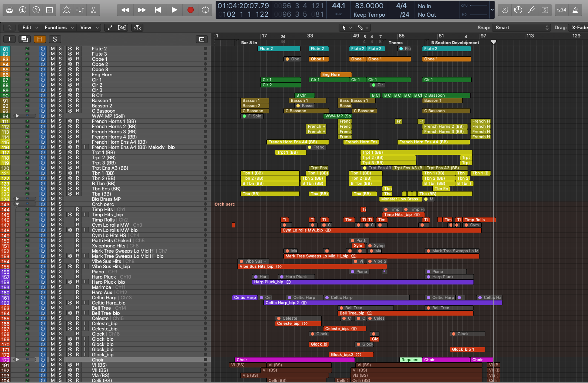The width and height of the screenshot is (588, 383).
Task: Click the Keep Tempo mode label
Action: 369,15
